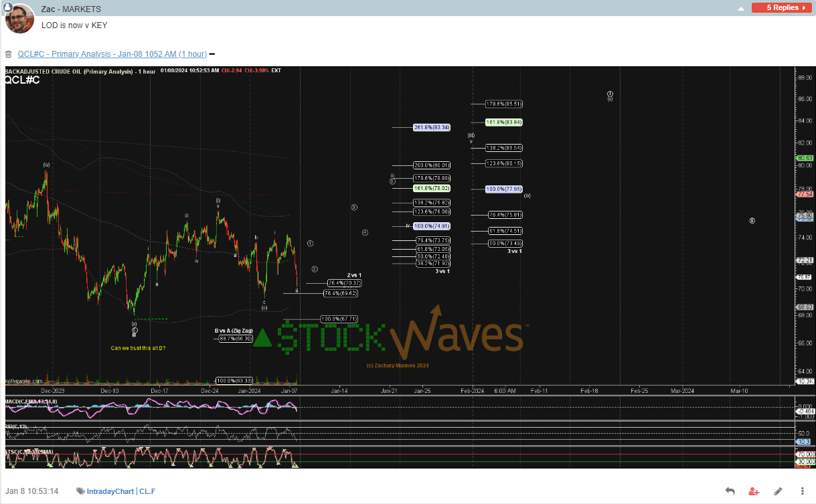Click the 161.8%(83.84) highlighted green label
816x504 pixels.
504,122
